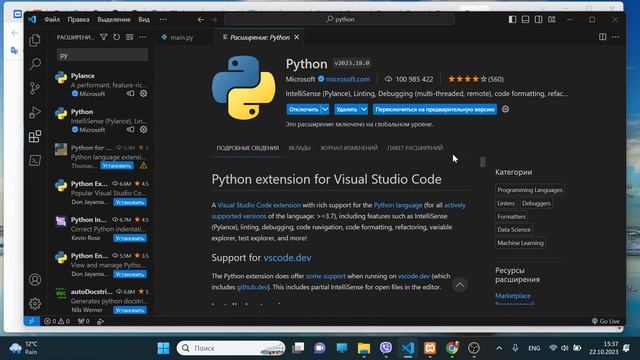Open the terminal-style icon in activity bar
The height and width of the screenshot is (360, 640).
(x=35, y=160)
